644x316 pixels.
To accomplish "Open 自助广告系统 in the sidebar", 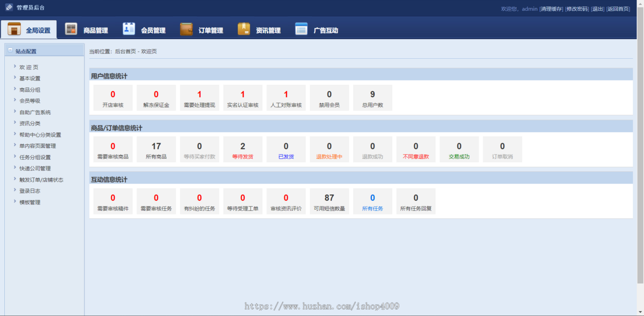I will [35, 112].
